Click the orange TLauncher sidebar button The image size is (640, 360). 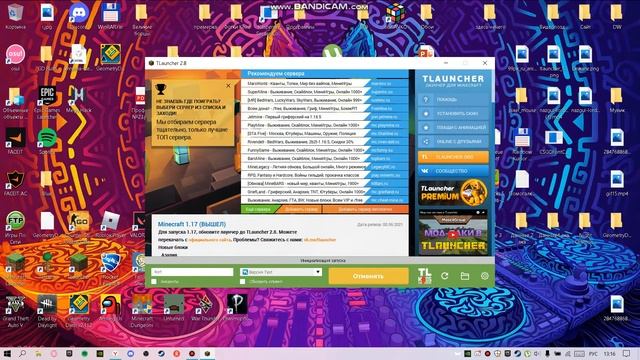(x=453, y=157)
